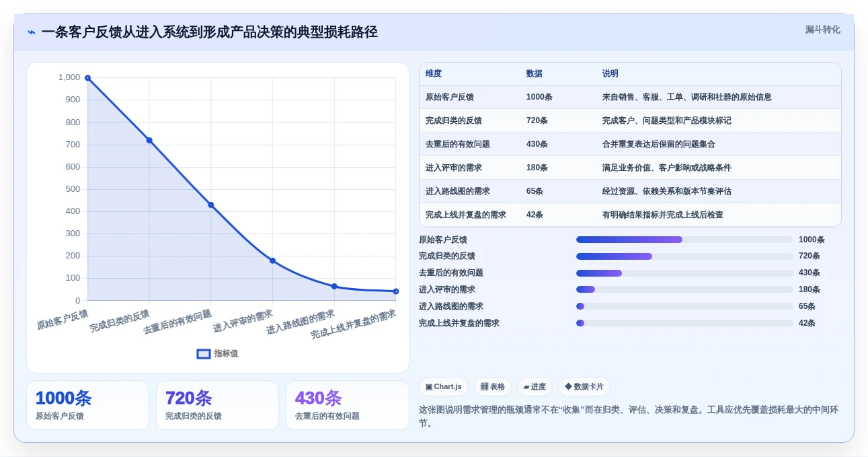Click description 完成客户、问题类型和产品模块标记
The width and height of the screenshot is (868, 457).
[667, 120]
